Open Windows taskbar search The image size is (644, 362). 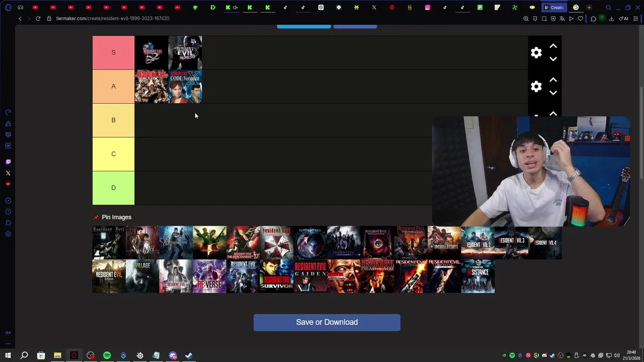pos(24,355)
